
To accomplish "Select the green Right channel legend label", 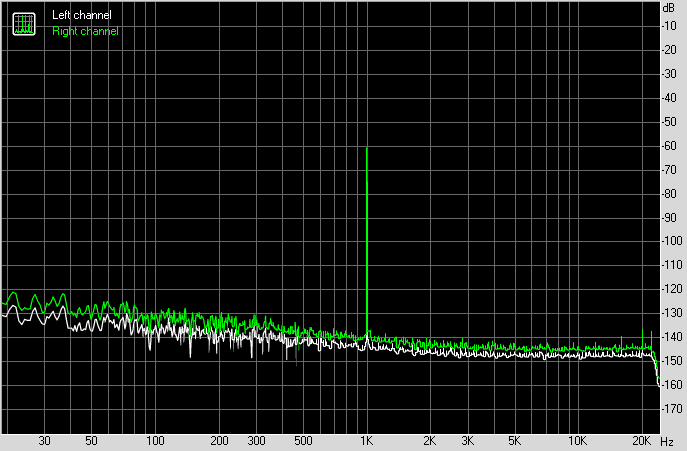I will pyautogui.click(x=85, y=31).
